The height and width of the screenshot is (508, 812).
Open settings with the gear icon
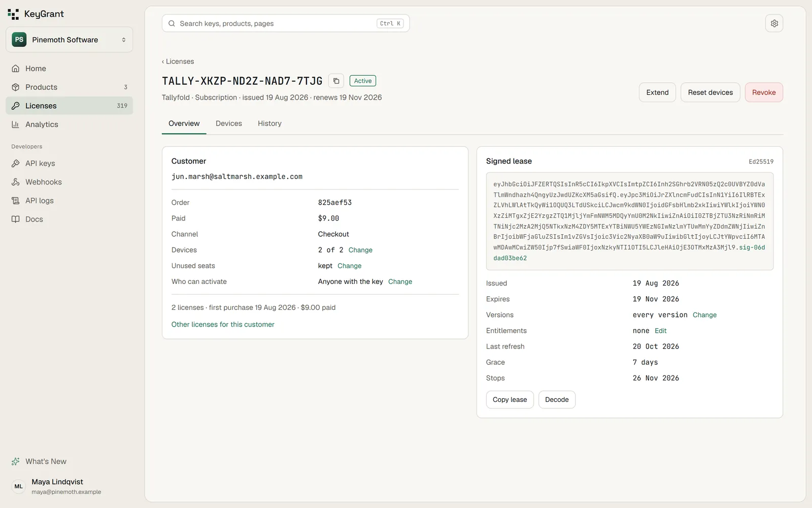coord(774,23)
